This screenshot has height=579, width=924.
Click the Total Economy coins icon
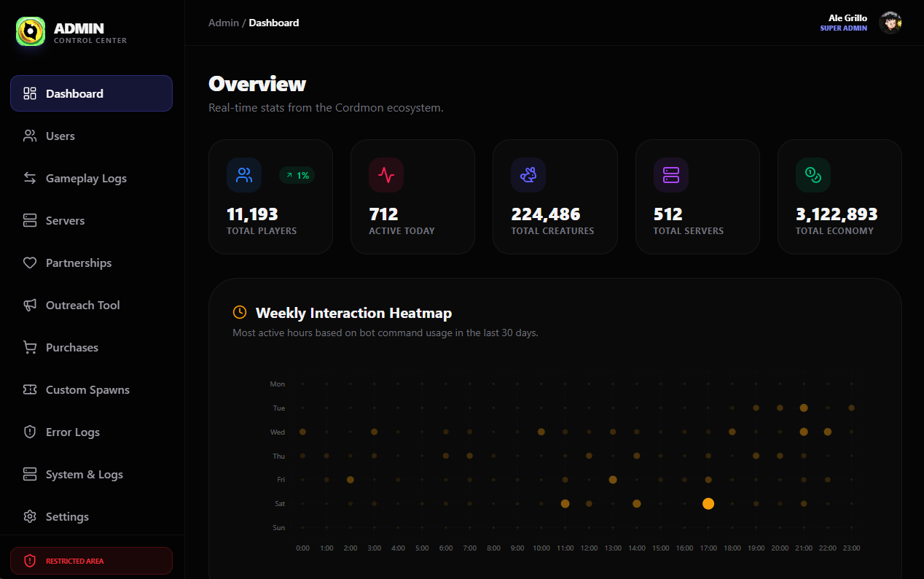tap(813, 175)
